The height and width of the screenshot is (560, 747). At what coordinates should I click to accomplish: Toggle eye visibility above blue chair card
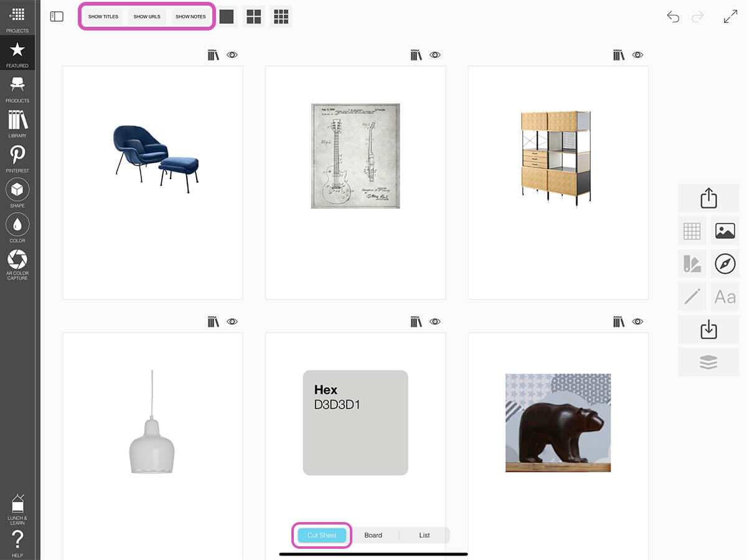[232, 55]
